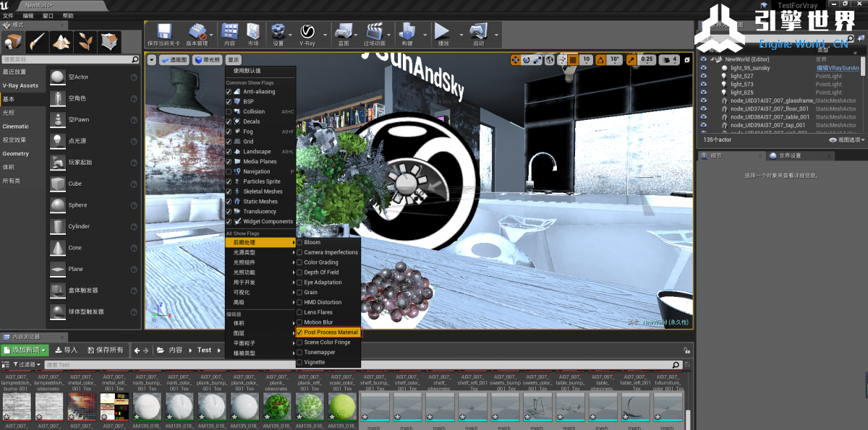Select the Paint mode brush icon
868x430 pixels.
click(x=37, y=42)
